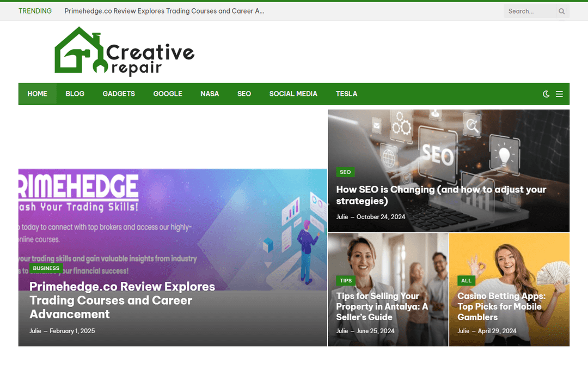Click author Julie on Antalya article
The width and height of the screenshot is (588, 368).
click(x=342, y=331)
